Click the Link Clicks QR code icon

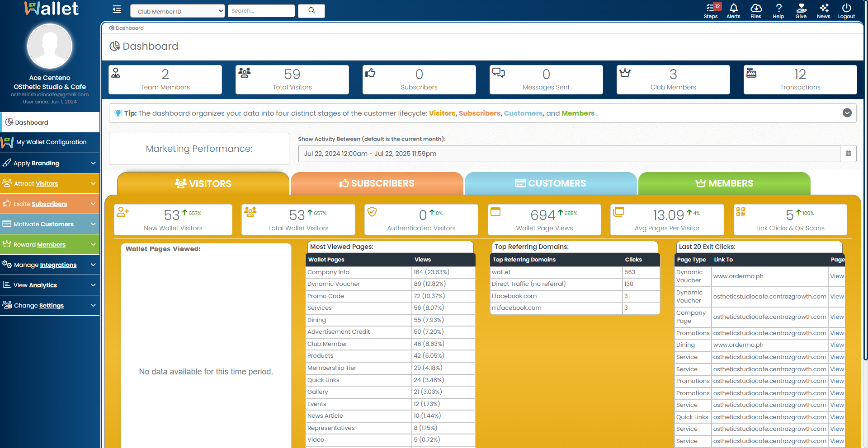(741, 211)
